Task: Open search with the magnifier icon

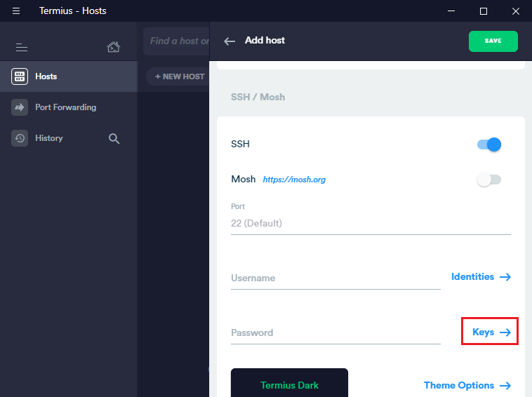Action: click(114, 138)
